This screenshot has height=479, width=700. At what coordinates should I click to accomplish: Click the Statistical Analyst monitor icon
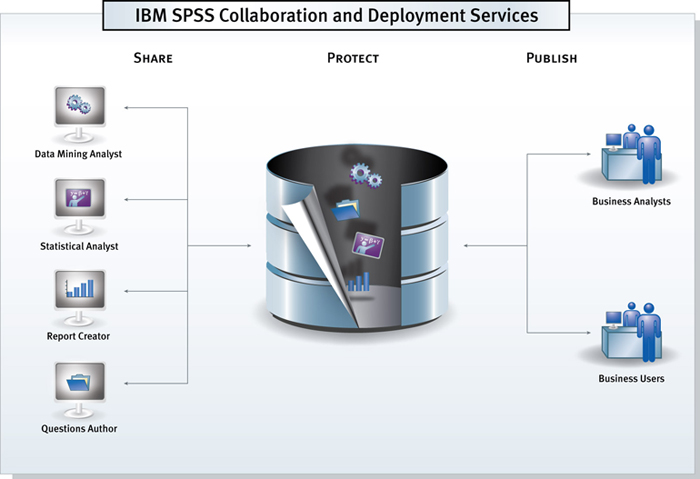coord(80,206)
